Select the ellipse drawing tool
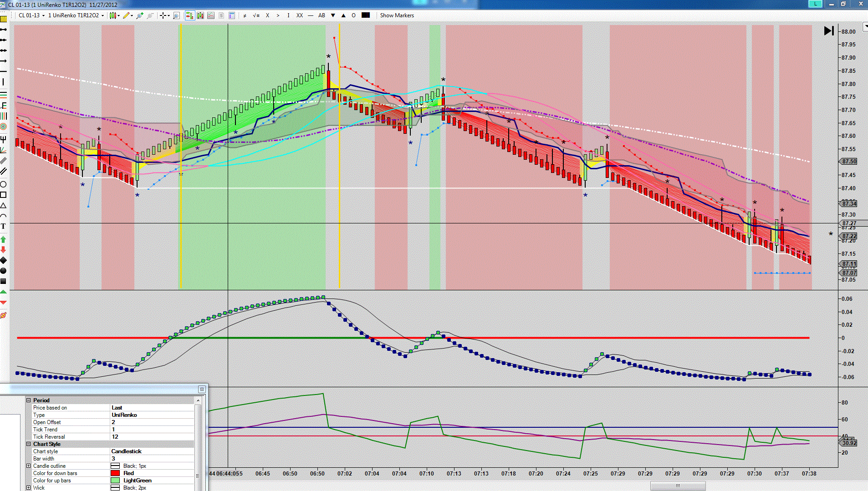The image size is (868, 491). [4, 184]
